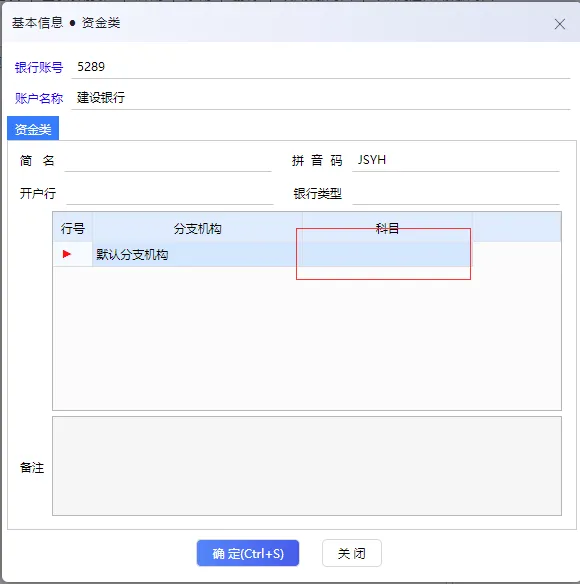Select the red row arrow indicator
Image resolution: width=580 pixels, height=584 pixels.
tap(67, 254)
